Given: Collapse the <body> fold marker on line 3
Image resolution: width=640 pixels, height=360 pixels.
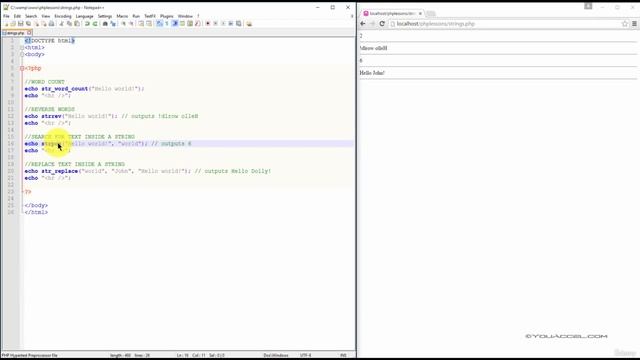Looking at the screenshot, I should tap(22, 54).
